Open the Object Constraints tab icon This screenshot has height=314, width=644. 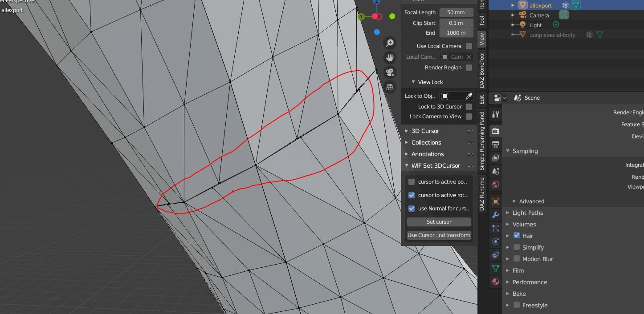click(x=495, y=255)
